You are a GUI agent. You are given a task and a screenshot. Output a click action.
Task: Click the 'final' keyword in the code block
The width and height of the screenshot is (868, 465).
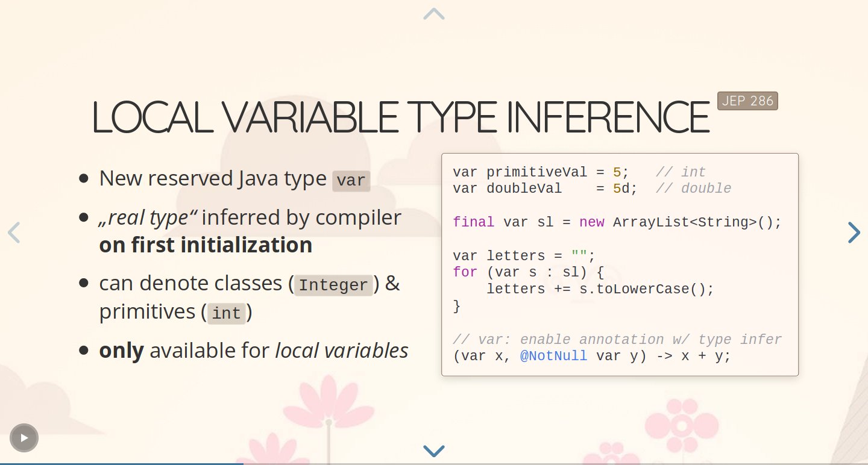(x=474, y=222)
